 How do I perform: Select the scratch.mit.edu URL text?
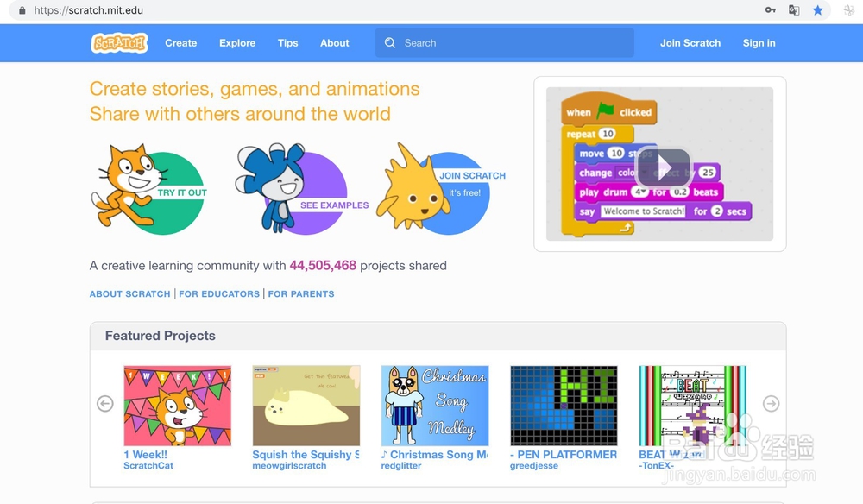(x=89, y=10)
